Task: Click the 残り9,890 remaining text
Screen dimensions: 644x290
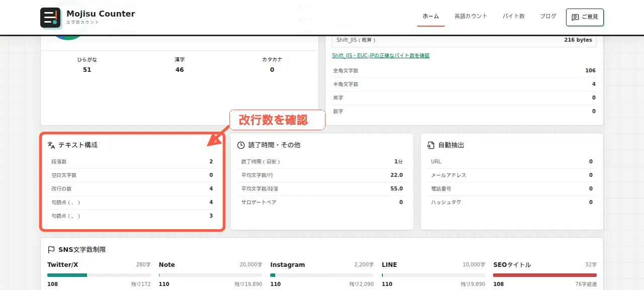Action: 473,284
